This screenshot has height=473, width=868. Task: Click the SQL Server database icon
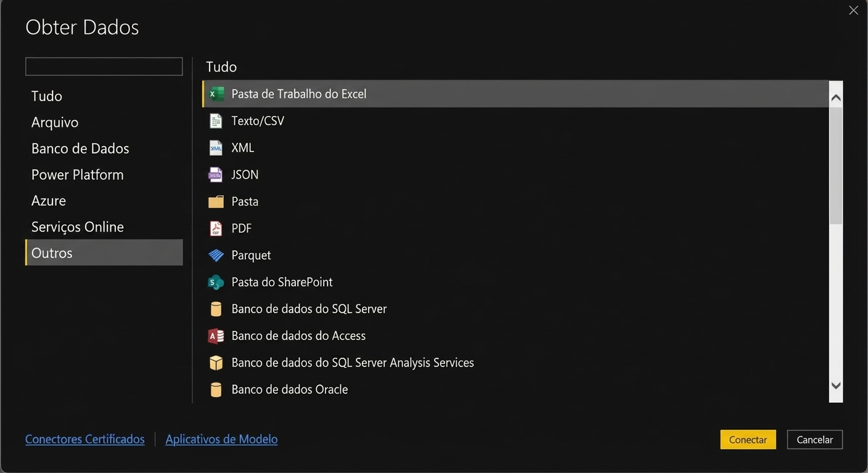pyautogui.click(x=216, y=309)
